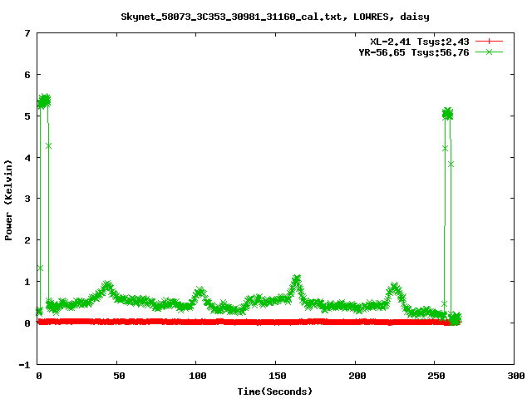Click the legend entry YR-56.65 Tsys:56.76
This screenshot has height=399, width=532.
pyautogui.click(x=414, y=52)
